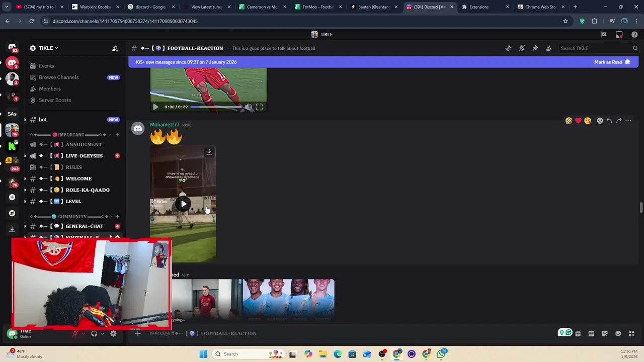Open apps launcher icon in message bar
Image resolution: width=644 pixels, height=362 pixels.
631,333
